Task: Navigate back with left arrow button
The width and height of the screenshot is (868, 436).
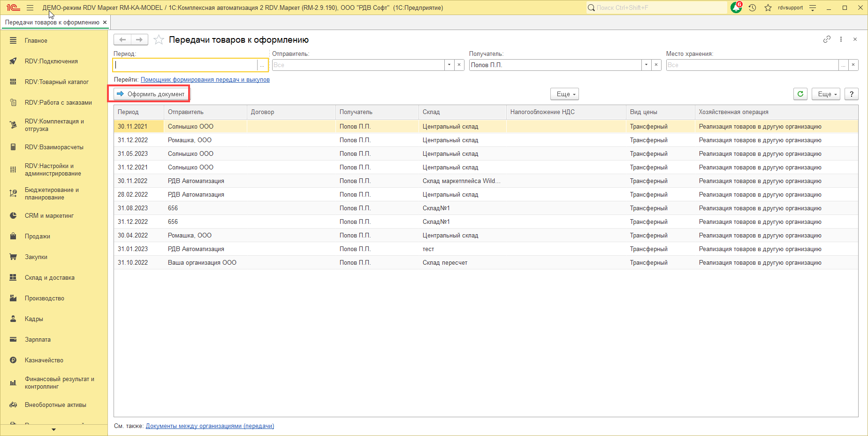Action: [122, 40]
